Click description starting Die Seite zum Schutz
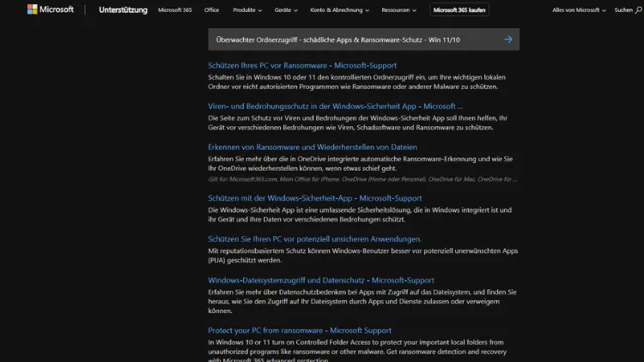644x362 pixels. [x=358, y=123]
